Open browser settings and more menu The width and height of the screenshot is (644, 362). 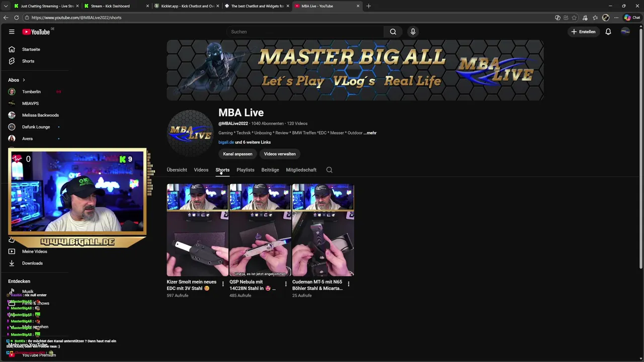pos(616,18)
